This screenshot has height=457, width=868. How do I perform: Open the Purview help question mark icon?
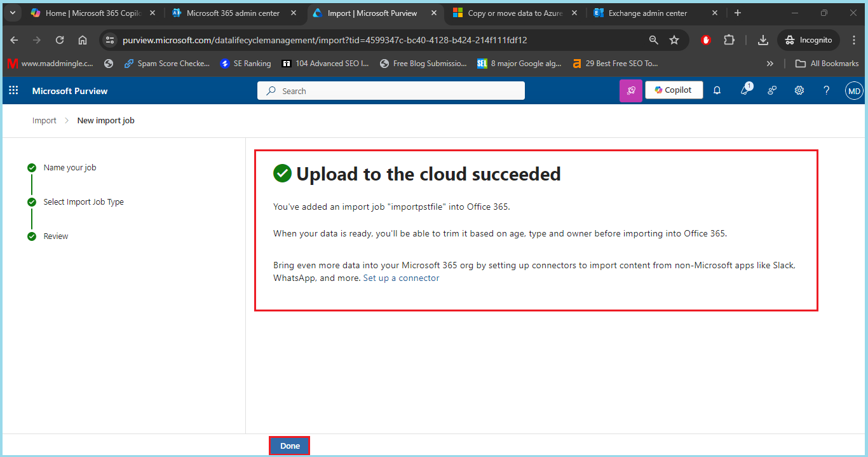[x=827, y=91]
